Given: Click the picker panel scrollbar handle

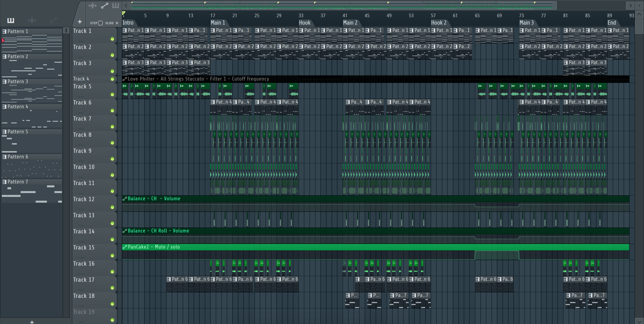Looking at the screenshot, I should click(x=66, y=30).
